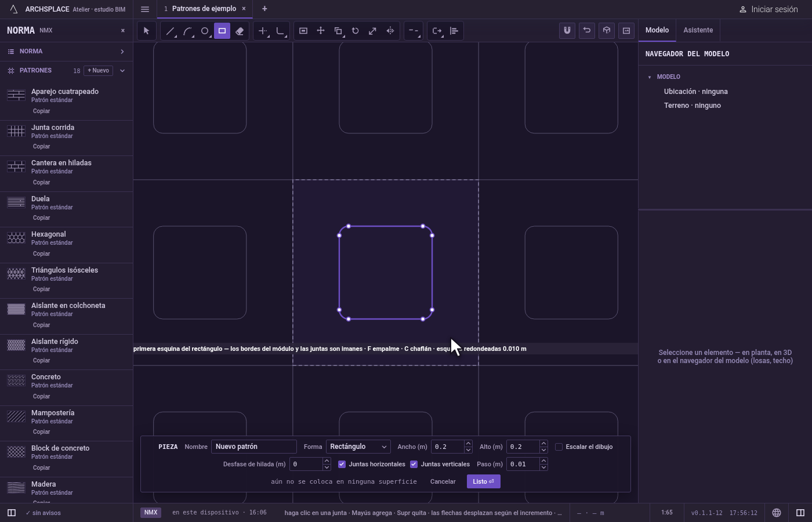This screenshot has height=522, width=812.
Task: Click the Undo arrow icon
Action: 587,30
